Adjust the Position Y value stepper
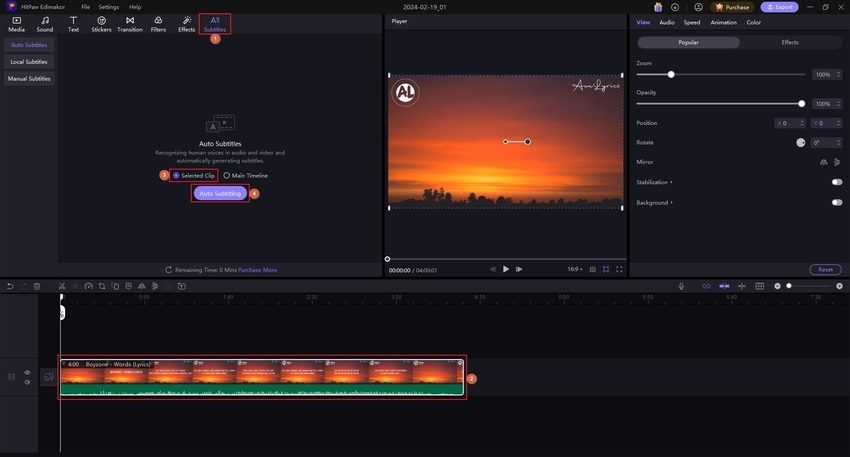Screen dimensions: 850x457 coord(839,124)
